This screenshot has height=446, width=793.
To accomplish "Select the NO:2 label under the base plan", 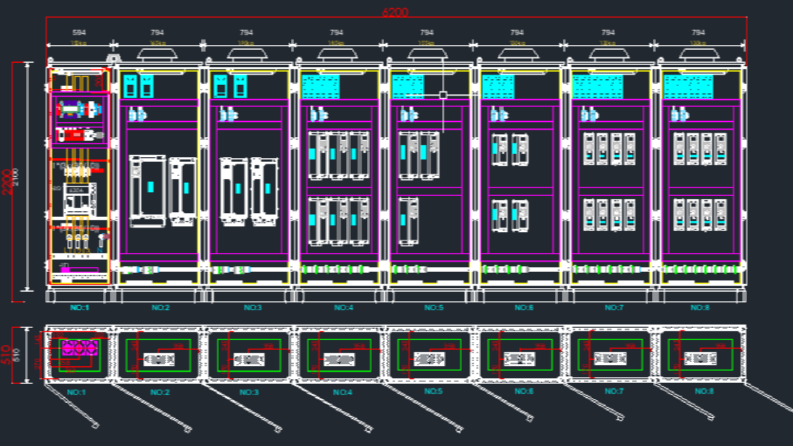I will [x=160, y=392].
